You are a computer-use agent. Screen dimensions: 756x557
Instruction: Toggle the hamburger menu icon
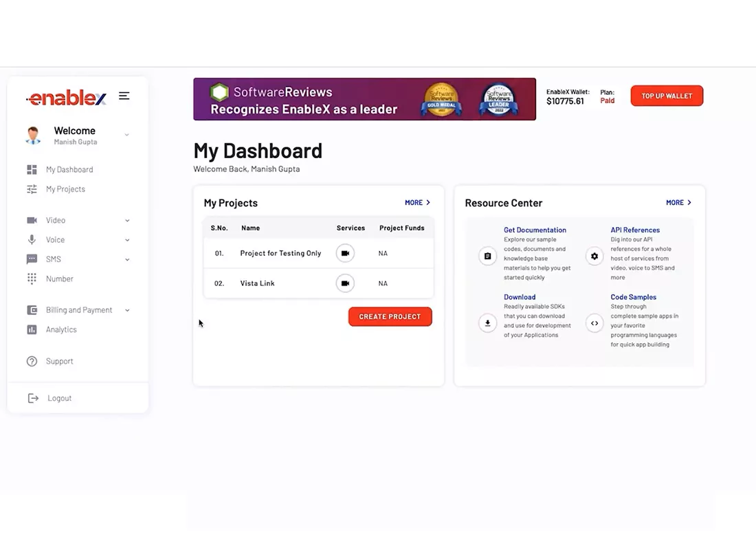pos(124,96)
